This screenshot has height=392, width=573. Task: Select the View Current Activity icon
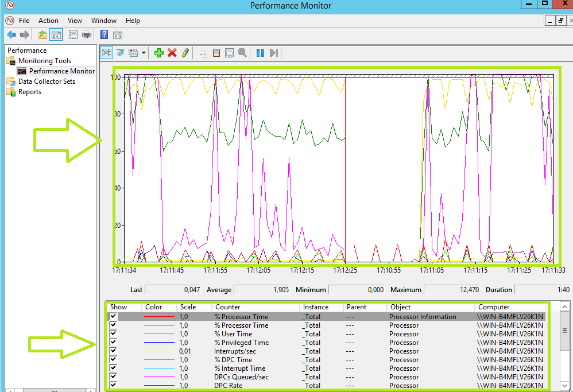[x=106, y=52]
